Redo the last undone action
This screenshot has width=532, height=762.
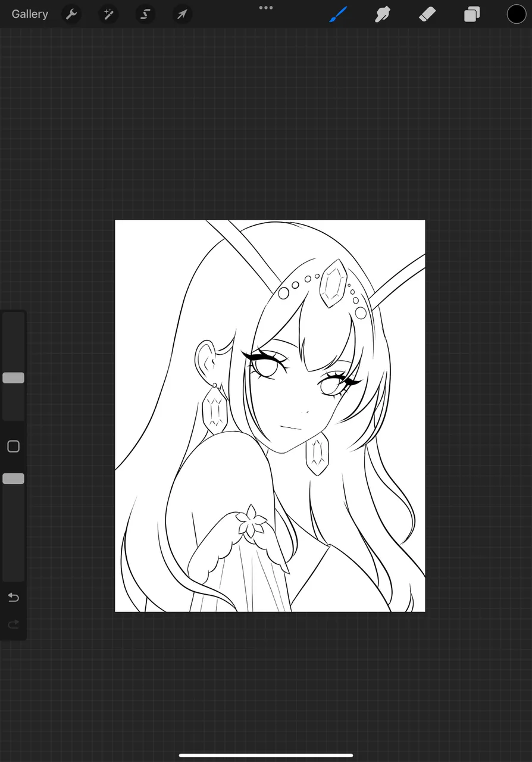coord(13,624)
